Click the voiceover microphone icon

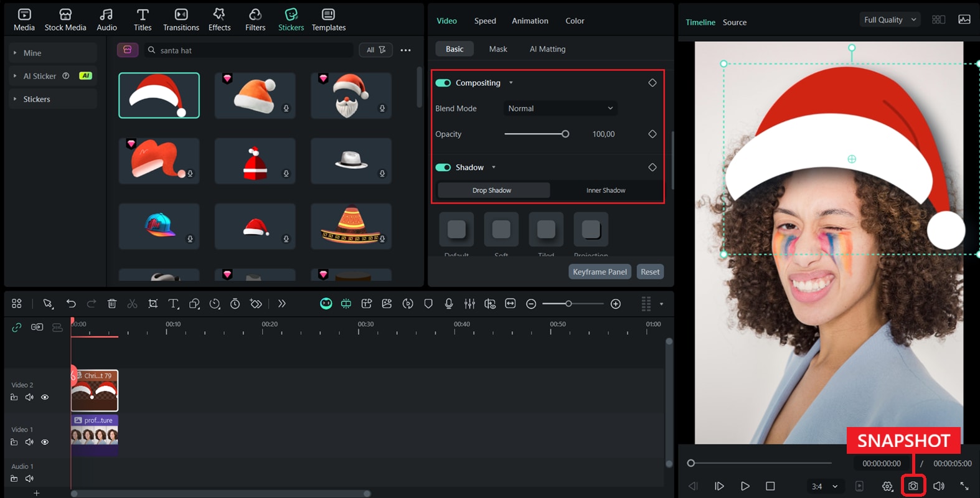click(x=449, y=303)
